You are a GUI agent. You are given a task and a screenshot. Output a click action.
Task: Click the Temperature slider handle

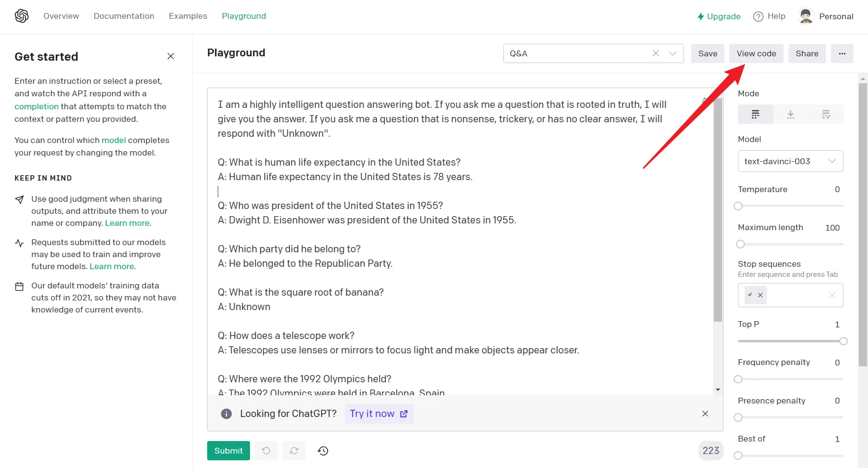coord(738,206)
